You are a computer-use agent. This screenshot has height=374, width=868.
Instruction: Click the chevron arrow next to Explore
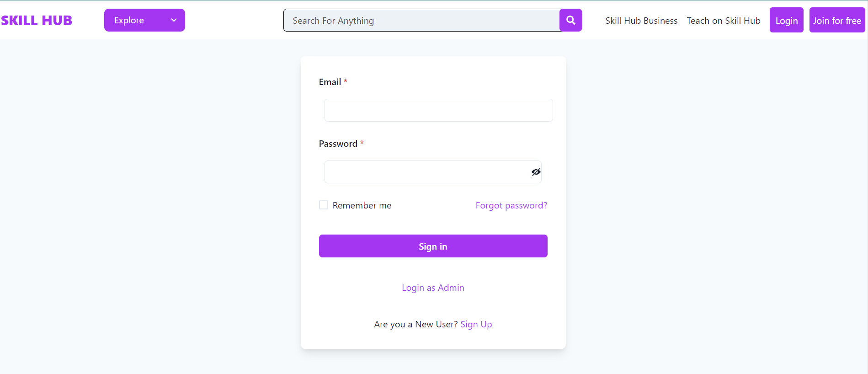173,20
